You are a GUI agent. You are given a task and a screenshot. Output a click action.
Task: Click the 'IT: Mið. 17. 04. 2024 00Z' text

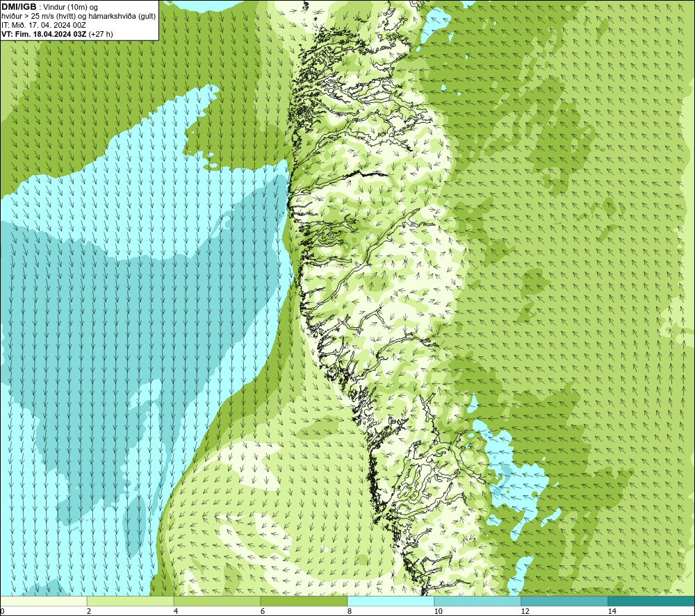click(43, 25)
